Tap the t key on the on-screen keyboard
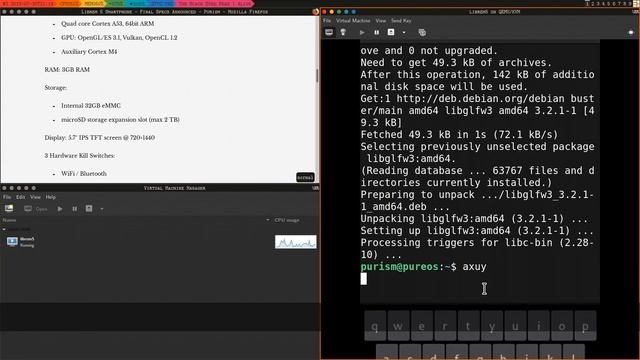This screenshot has height=360, width=640. coord(468,326)
